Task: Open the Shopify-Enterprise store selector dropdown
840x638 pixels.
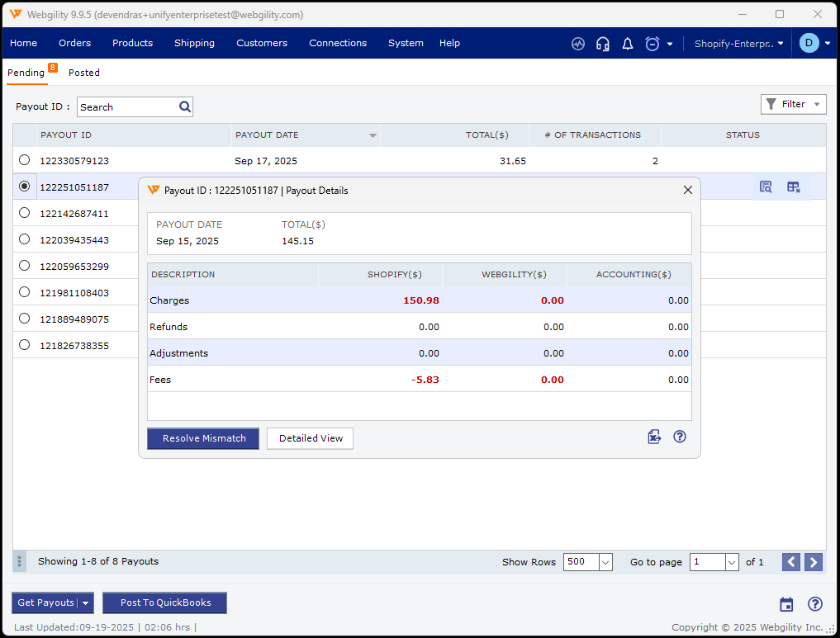Action: 738,44
